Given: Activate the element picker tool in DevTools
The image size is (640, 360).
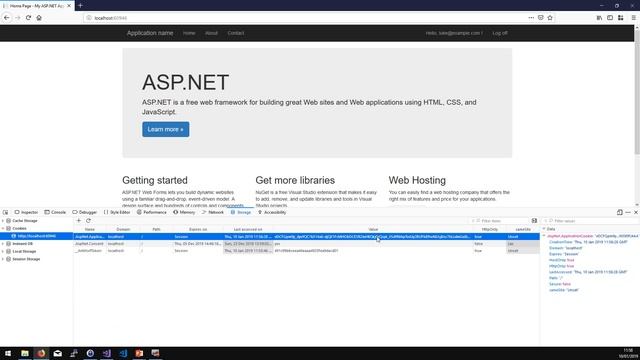Looking at the screenshot, I should pos(5,212).
